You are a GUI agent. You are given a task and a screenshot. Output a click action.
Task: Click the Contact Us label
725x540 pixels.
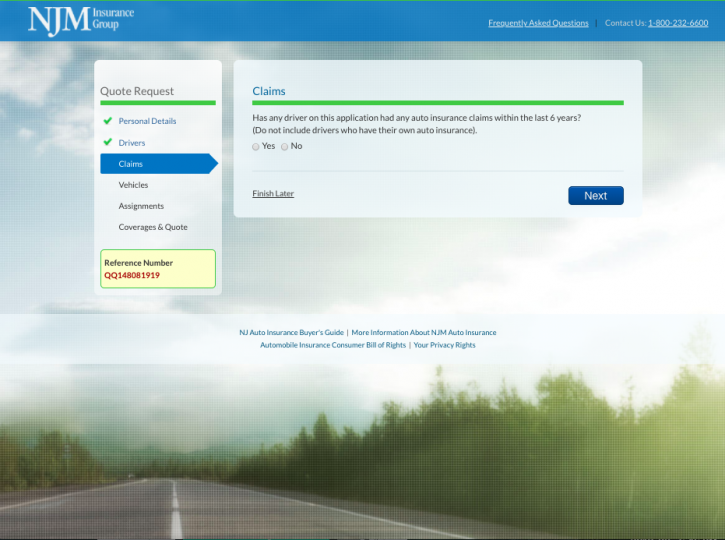point(625,23)
